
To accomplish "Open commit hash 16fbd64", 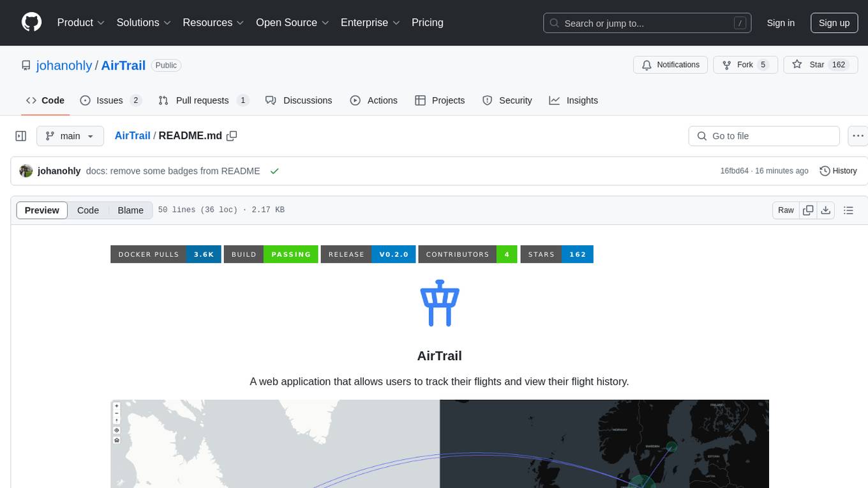I will point(734,171).
